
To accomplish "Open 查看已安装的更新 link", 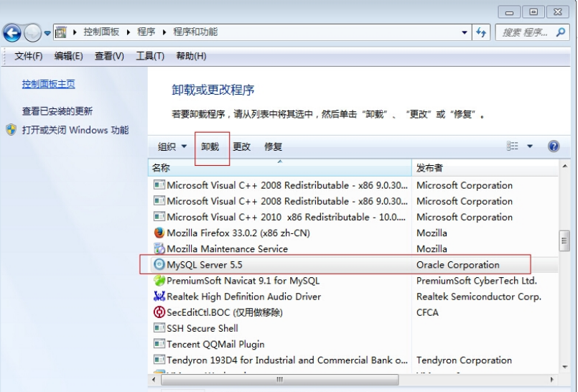I will click(x=57, y=111).
